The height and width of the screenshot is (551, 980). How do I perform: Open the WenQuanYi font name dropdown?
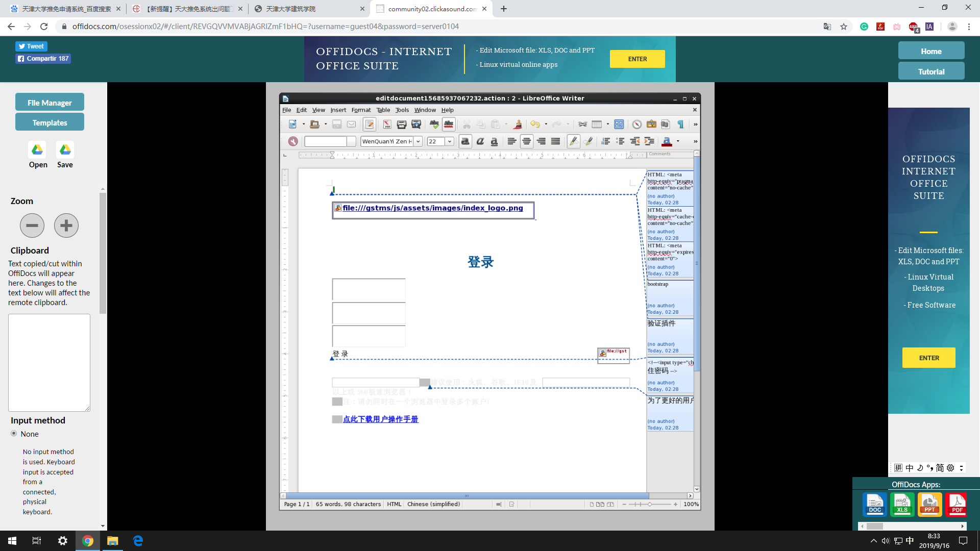point(418,141)
